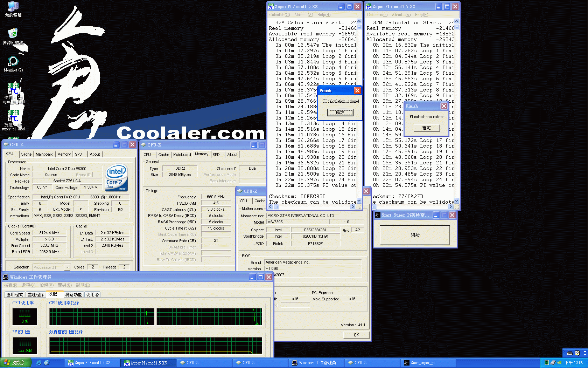Viewport: 588px width, 368px height.
Task: Open the Processor #1 selection dropdown
Action: pos(51,267)
